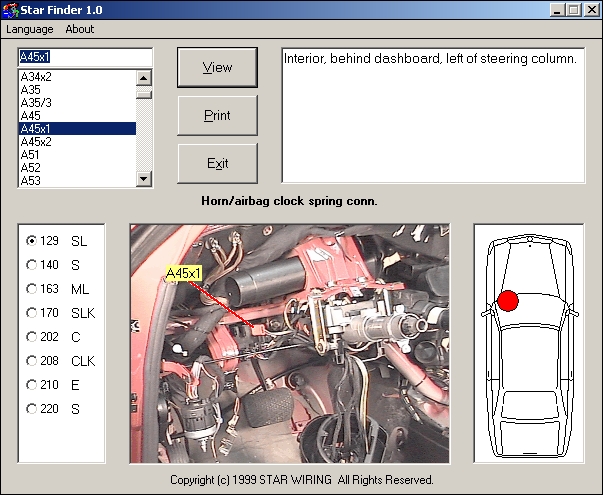
Task: Click the red location dot on car diagram
Action: coord(508,300)
